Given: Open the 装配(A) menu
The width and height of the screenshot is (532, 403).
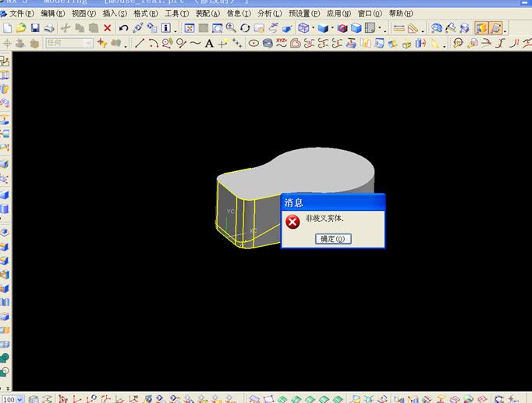Looking at the screenshot, I should (207, 13).
